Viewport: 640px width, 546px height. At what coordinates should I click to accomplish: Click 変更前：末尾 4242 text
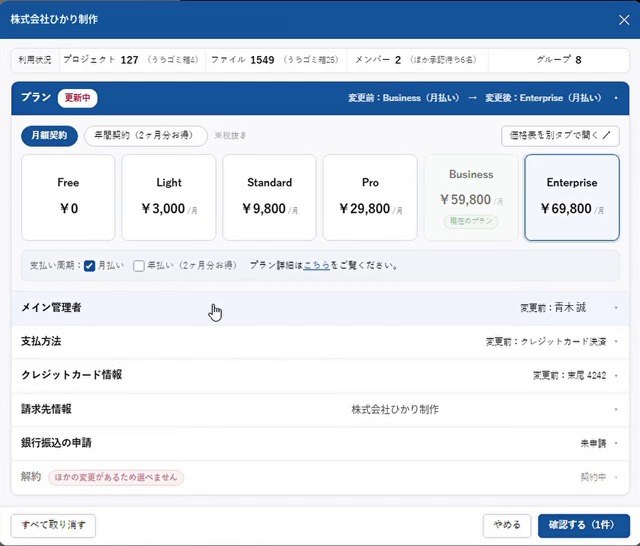point(569,376)
